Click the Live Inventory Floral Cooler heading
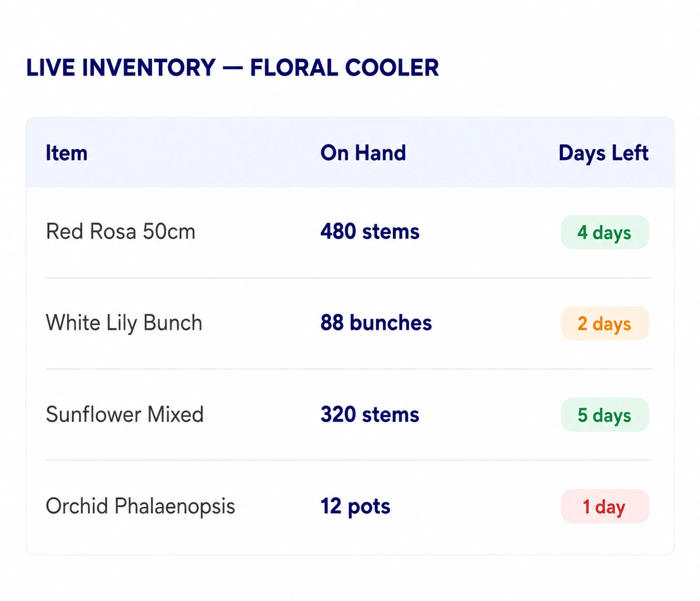Viewport: 700px width, 601px height. point(232,68)
